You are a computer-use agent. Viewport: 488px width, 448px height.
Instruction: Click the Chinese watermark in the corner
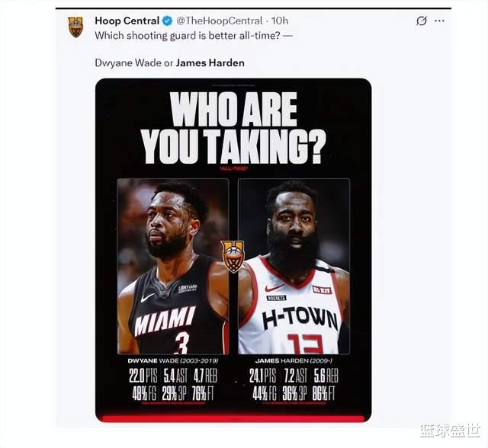coord(450,431)
